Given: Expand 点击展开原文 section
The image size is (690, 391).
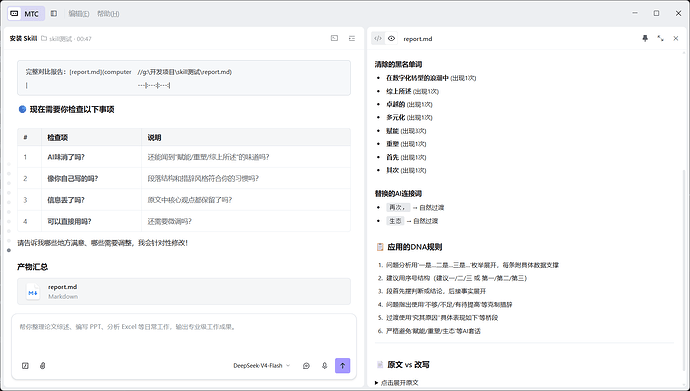Looking at the screenshot, I should pyautogui.click(x=396, y=383).
